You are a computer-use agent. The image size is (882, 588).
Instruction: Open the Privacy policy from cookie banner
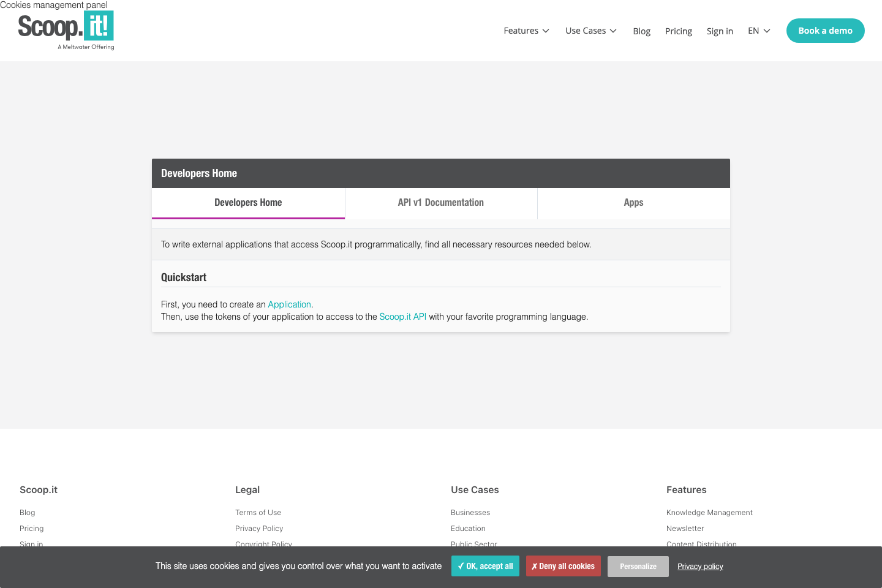[x=699, y=566]
